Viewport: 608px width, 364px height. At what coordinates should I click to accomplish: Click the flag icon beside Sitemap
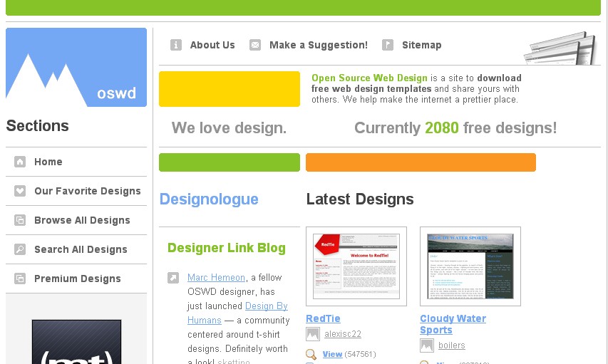(x=387, y=45)
